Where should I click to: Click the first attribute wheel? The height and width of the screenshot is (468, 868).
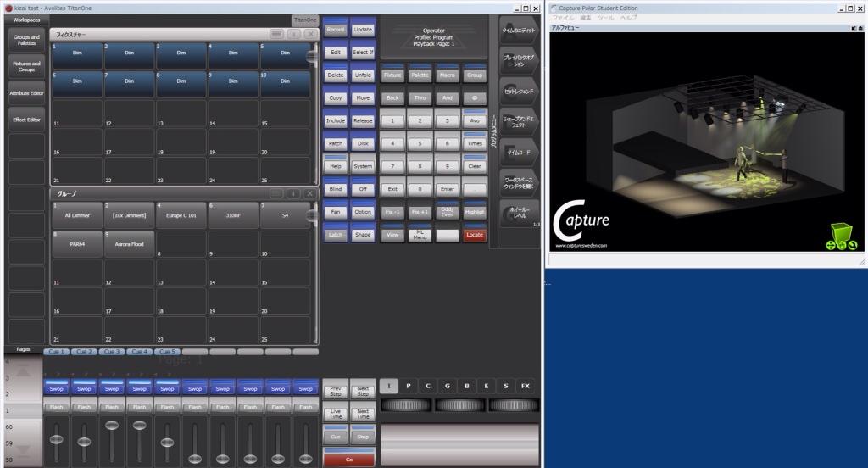406,405
